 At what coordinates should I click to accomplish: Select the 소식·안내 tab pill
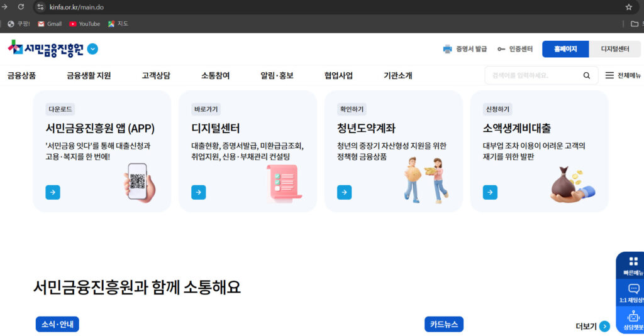(57, 324)
